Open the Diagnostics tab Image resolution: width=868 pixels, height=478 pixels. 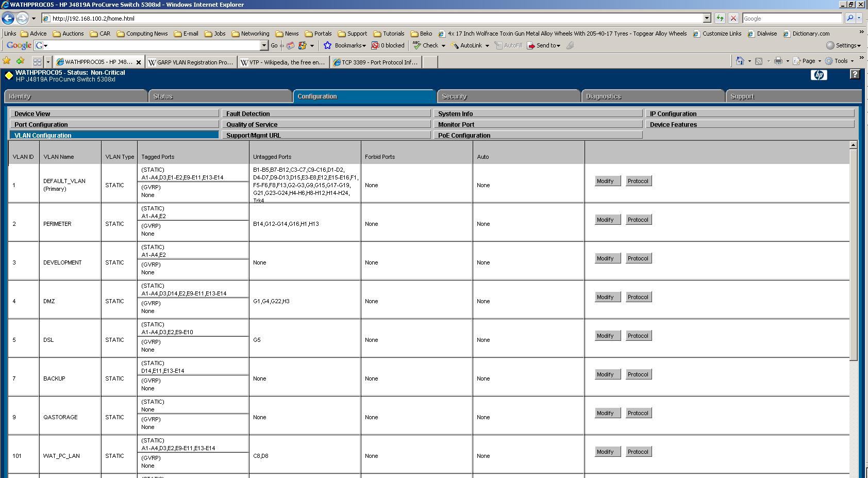[x=653, y=96]
